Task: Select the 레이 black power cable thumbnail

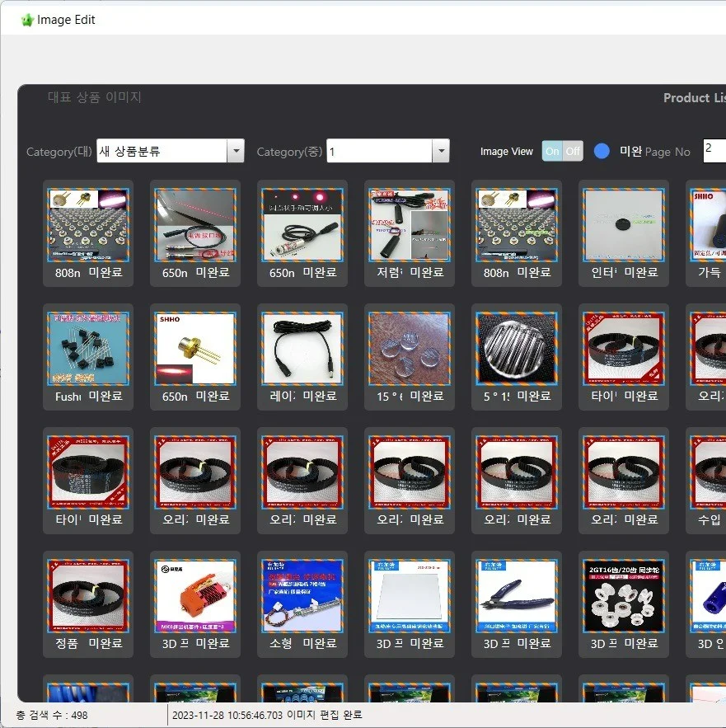Action: point(302,349)
